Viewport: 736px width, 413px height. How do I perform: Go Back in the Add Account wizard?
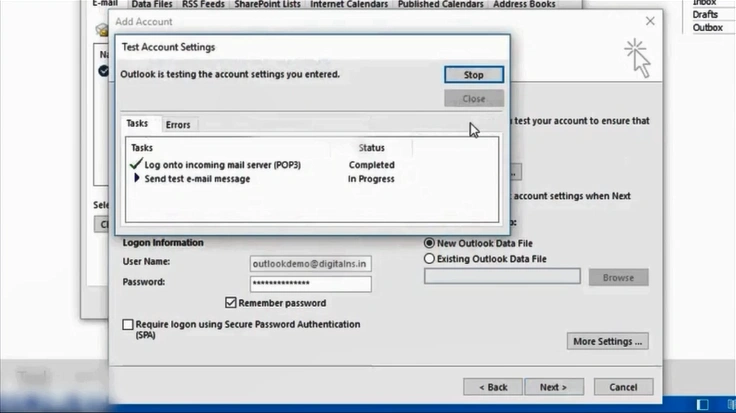pos(493,387)
